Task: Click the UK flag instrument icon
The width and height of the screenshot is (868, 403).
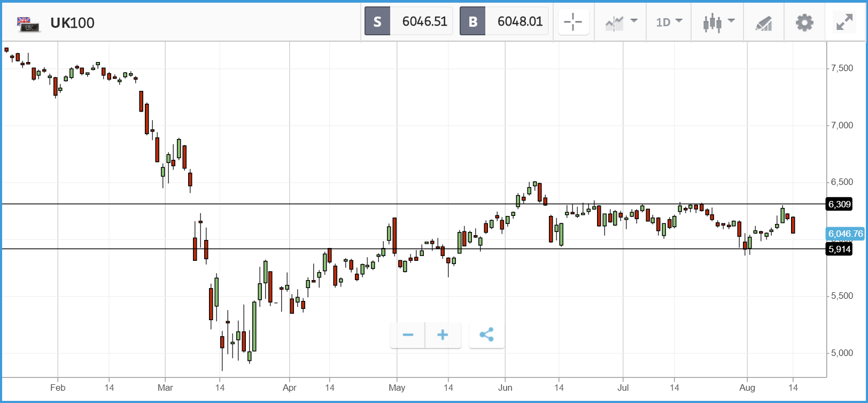Action: point(28,24)
